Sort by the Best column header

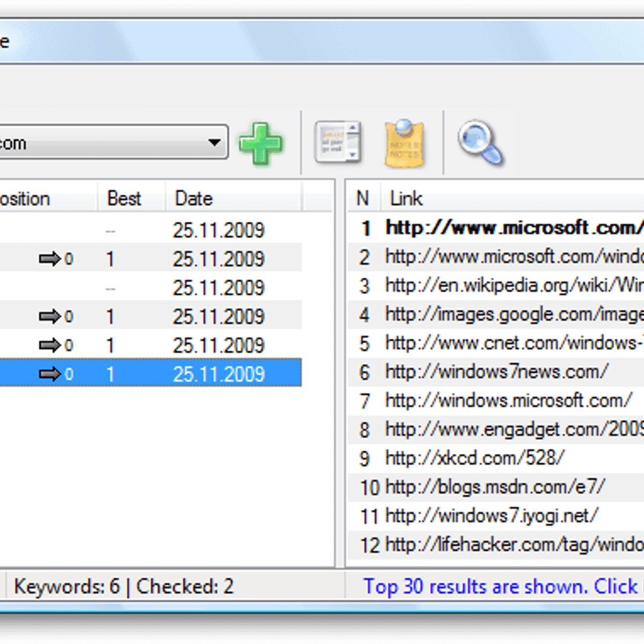click(124, 199)
